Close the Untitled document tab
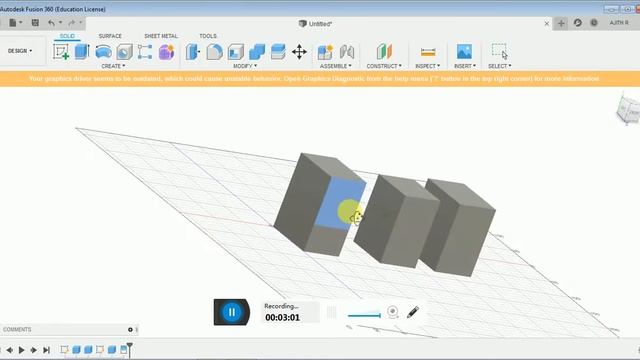Image resolution: width=640 pixels, height=360 pixels. [x=547, y=24]
